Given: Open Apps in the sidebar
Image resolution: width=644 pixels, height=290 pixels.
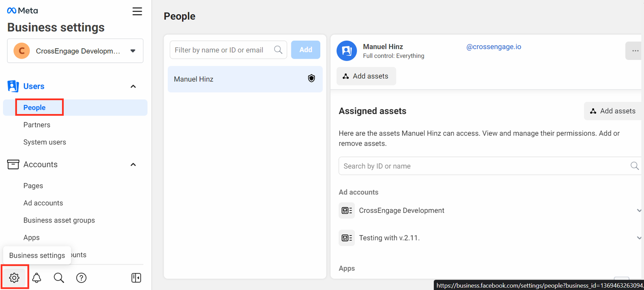Looking at the screenshot, I should 31,238.
